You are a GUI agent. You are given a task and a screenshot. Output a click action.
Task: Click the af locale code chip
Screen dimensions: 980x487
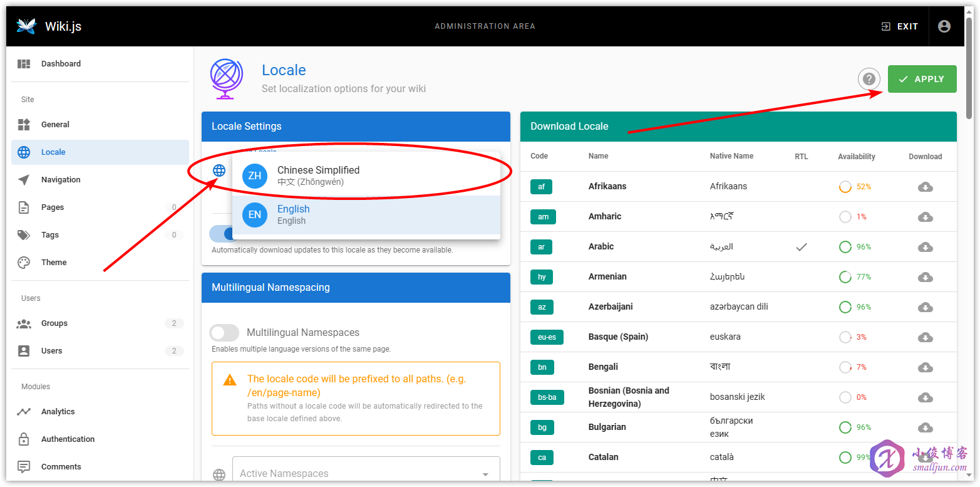pyautogui.click(x=541, y=187)
